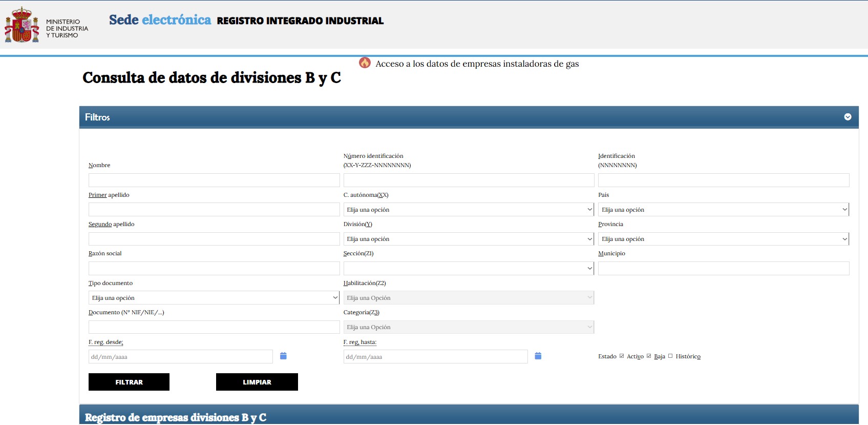Click the Sede electrónica logo text
The image size is (868, 425).
click(160, 20)
